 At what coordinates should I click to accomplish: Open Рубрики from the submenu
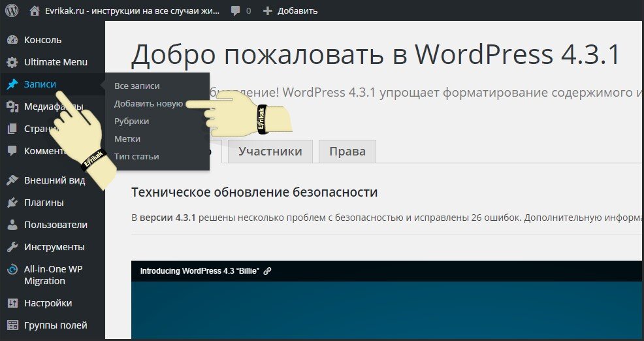(131, 122)
